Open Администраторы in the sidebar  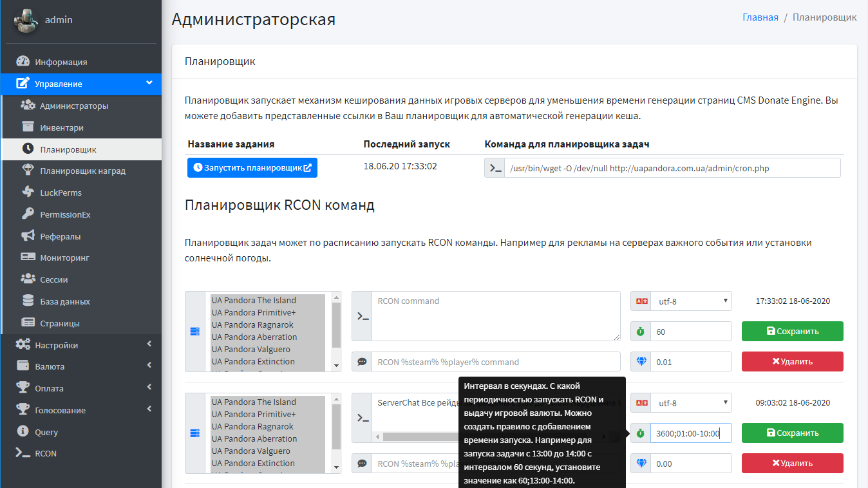[73, 106]
